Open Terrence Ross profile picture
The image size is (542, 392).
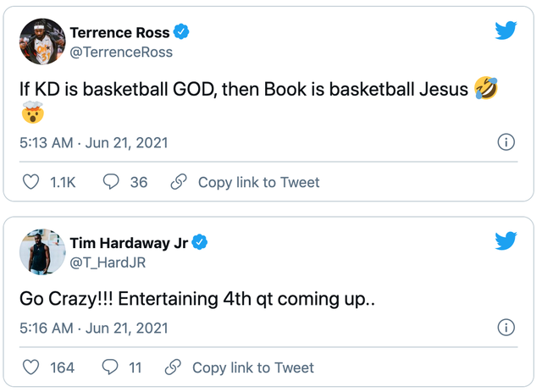pos(42,41)
